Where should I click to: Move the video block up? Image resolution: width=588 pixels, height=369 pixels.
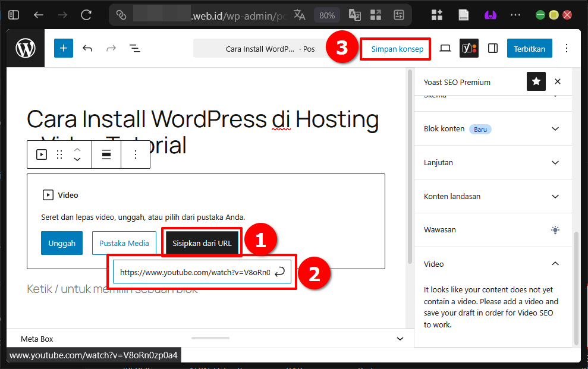point(77,150)
